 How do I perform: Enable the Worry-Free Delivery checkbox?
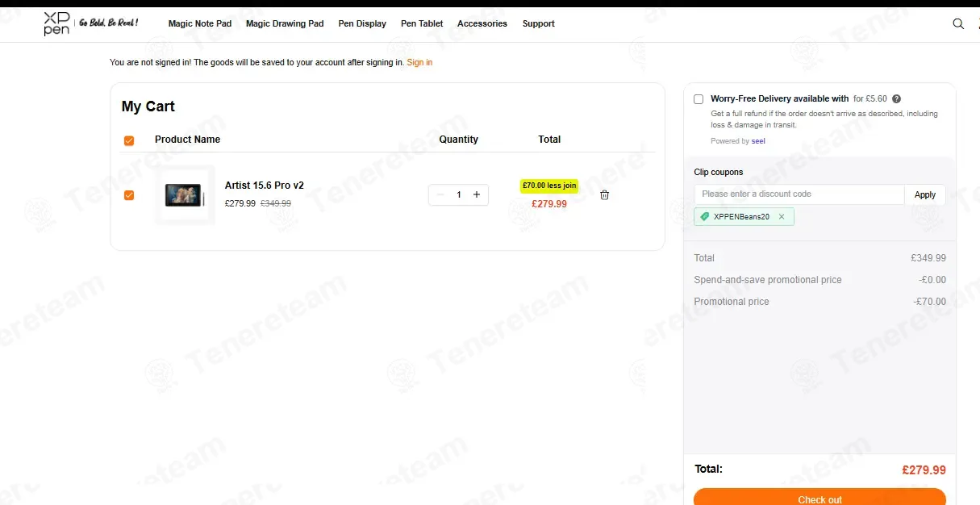point(699,99)
